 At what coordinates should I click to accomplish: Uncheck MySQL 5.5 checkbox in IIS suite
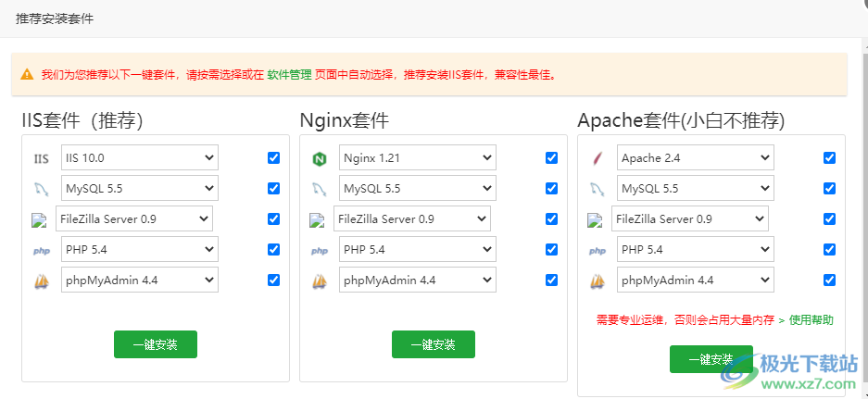(x=273, y=188)
